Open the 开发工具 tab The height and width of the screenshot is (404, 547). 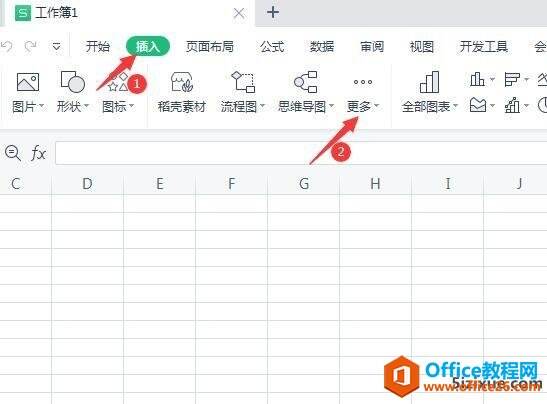pos(484,46)
